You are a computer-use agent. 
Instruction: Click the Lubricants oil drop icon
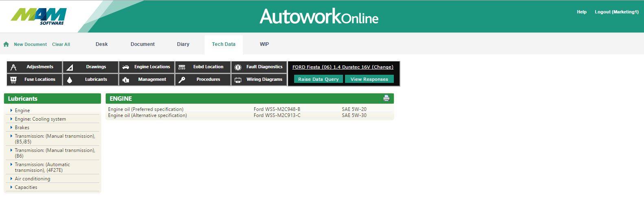click(x=70, y=80)
